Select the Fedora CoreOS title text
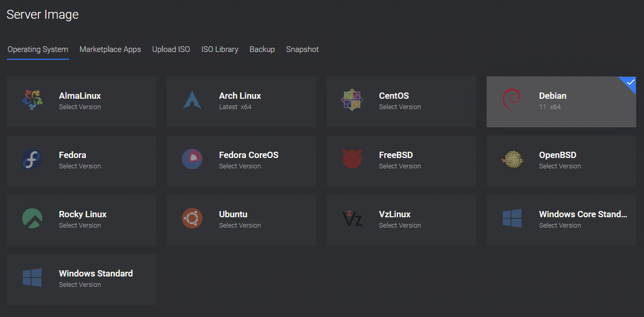The width and height of the screenshot is (644, 317). click(x=249, y=155)
